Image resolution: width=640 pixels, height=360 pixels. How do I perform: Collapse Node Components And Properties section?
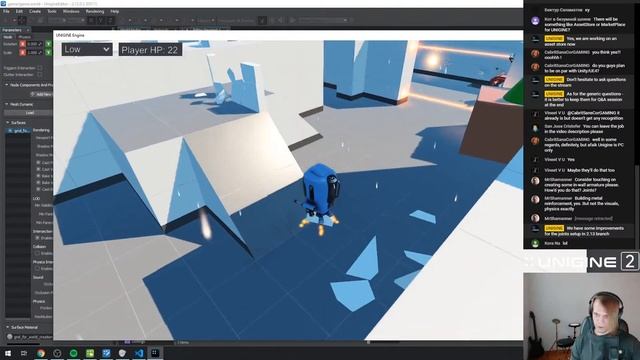coord(7,85)
